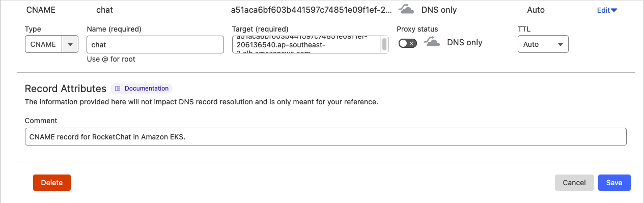Click the arrow on the Type selector
The image size is (644, 203).
coord(70,44)
